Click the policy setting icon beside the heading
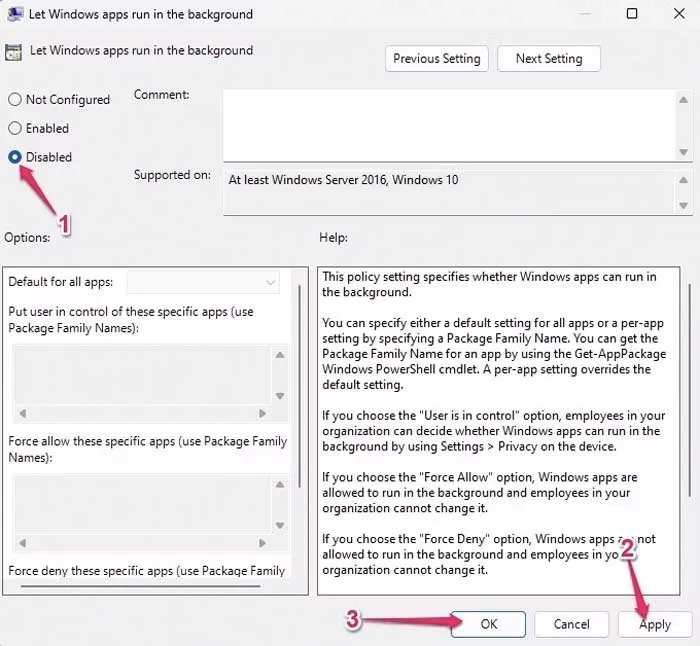The height and width of the screenshot is (646, 700). click(x=14, y=51)
